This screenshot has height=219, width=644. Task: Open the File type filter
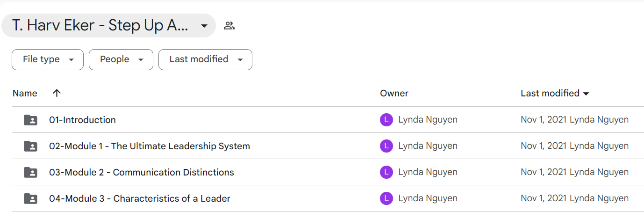(x=48, y=59)
